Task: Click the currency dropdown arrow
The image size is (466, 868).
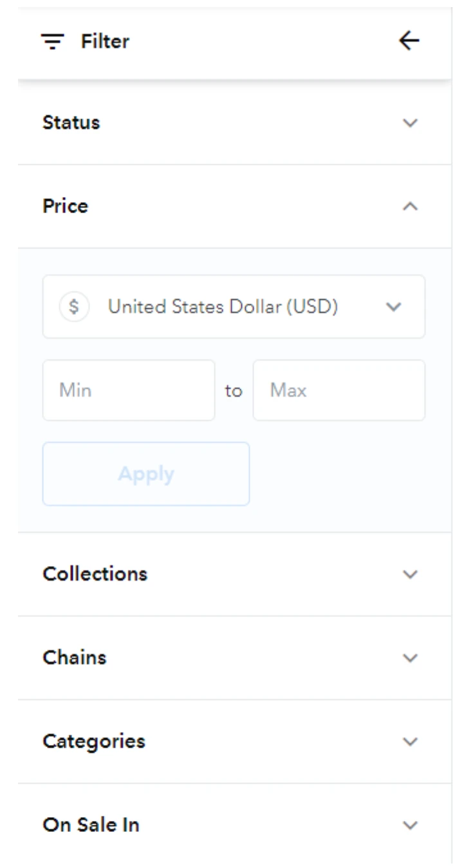Action: (x=393, y=307)
